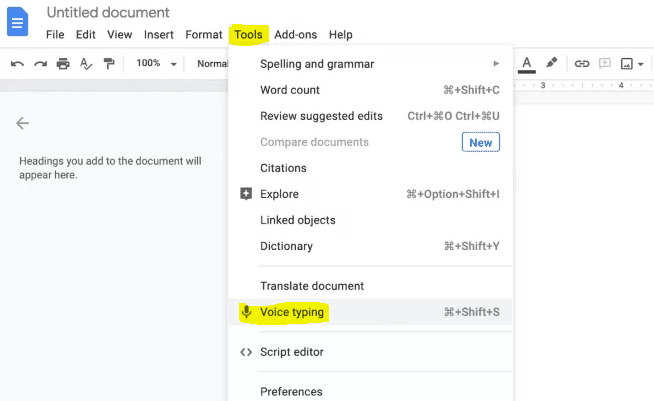Select the Paint format roller icon
The image size is (654, 401).
pyautogui.click(x=109, y=64)
